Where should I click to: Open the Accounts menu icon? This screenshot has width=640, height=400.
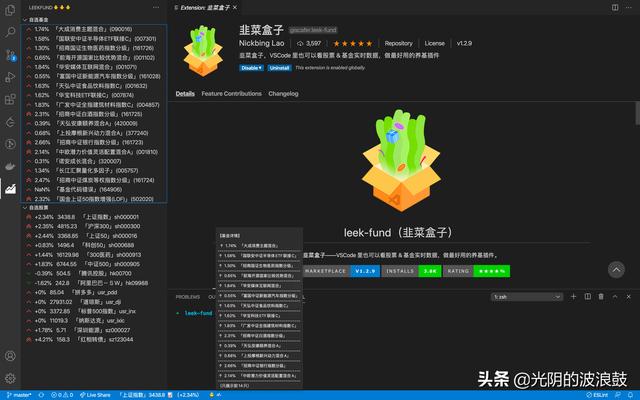coord(10,356)
